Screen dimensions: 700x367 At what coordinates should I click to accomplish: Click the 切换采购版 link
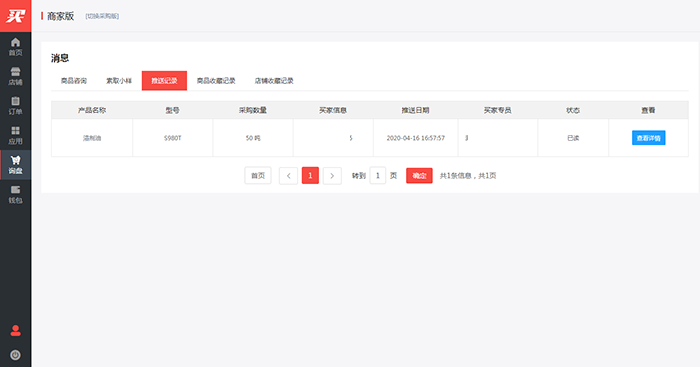tap(102, 16)
